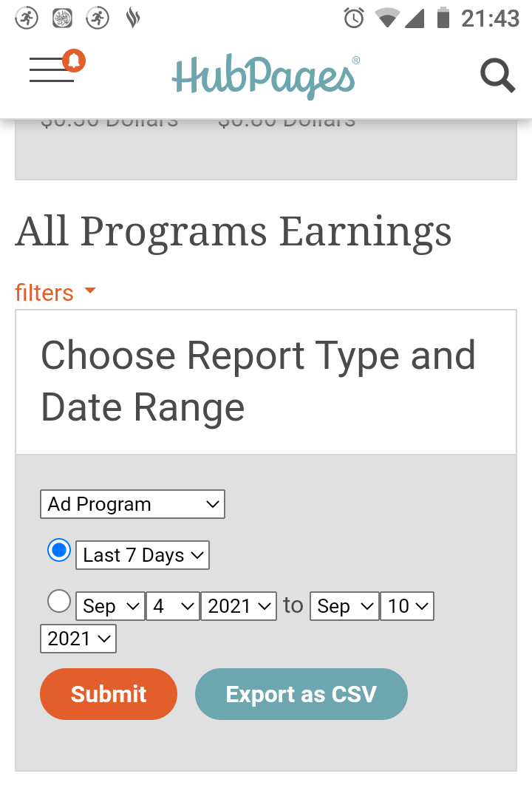Image resolution: width=532 pixels, height=785 pixels.
Task: Select the custom date range radio button
Action: click(59, 601)
